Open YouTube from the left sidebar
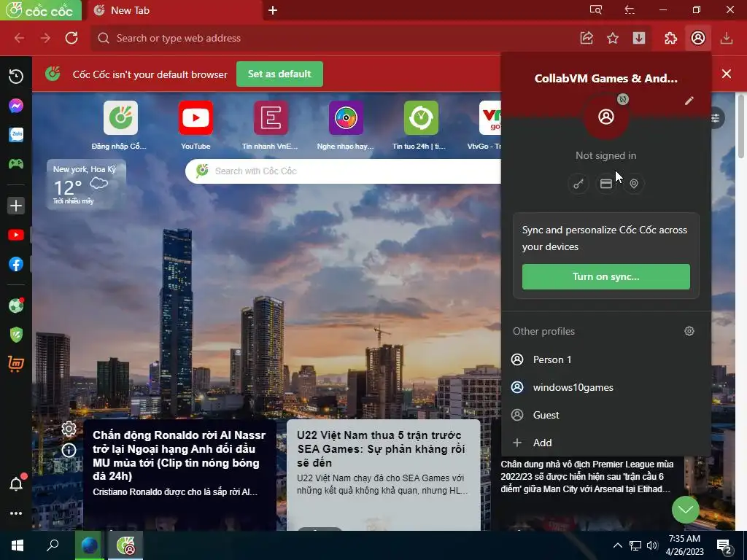Screen dimensions: 747x560 coord(16,236)
